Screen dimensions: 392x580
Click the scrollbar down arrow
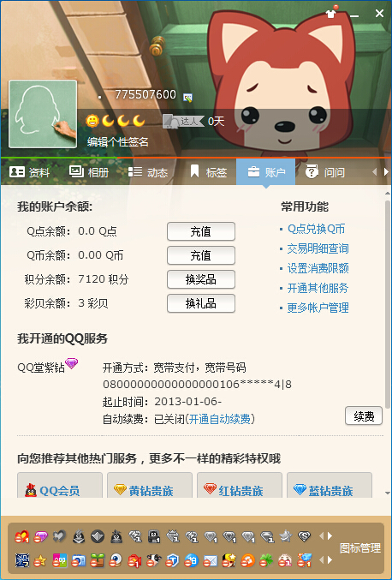(x=387, y=493)
